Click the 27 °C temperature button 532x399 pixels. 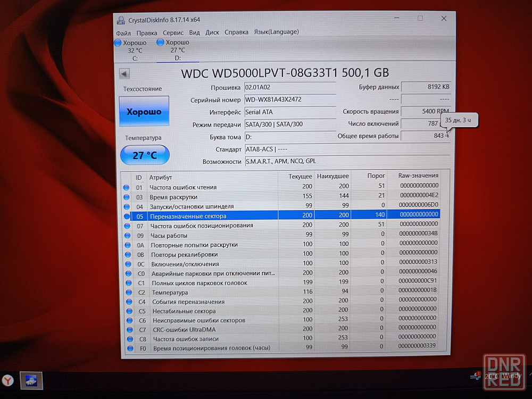(x=145, y=155)
